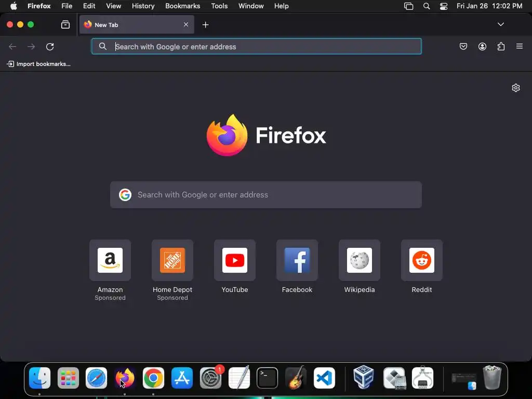Open Save to Pocket icon
This screenshot has width=532, height=399.
(x=463, y=46)
